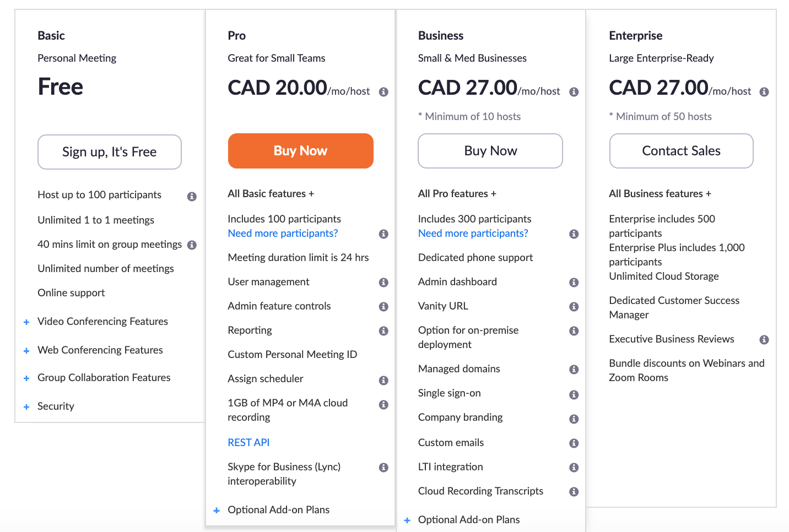Click info icon beside 40 mins limit on group meetings
Screen dimensions: 789x532
click(x=192, y=245)
